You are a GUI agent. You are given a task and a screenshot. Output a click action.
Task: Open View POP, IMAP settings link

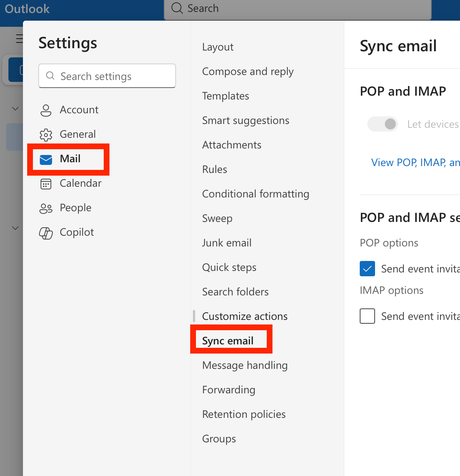tap(415, 163)
